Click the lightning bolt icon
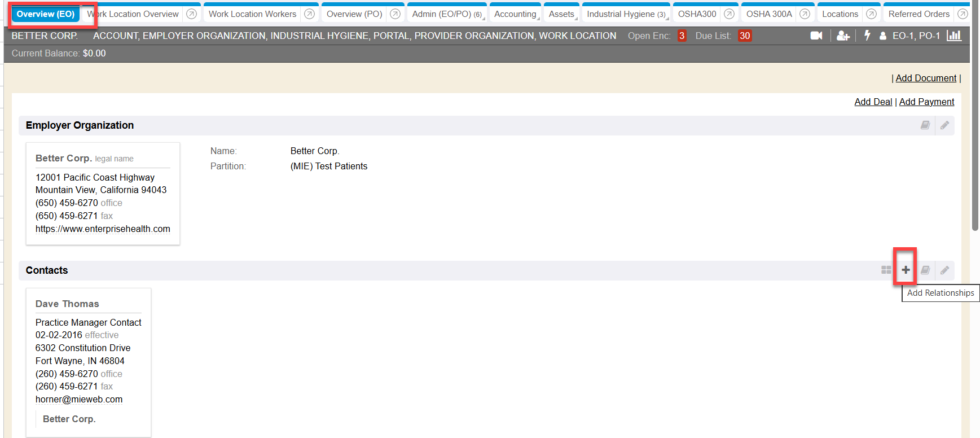 coord(867,36)
